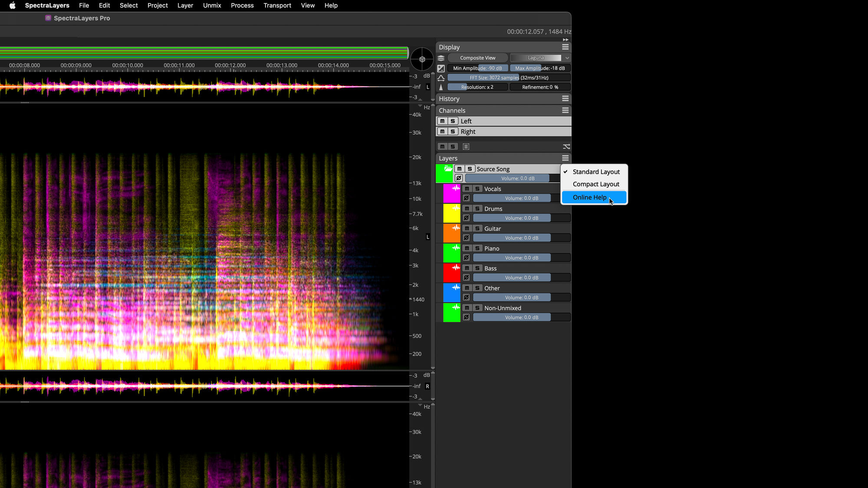Image resolution: width=868 pixels, height=488 pixels.
Task: Mute the Left channel
Action: 443,121
